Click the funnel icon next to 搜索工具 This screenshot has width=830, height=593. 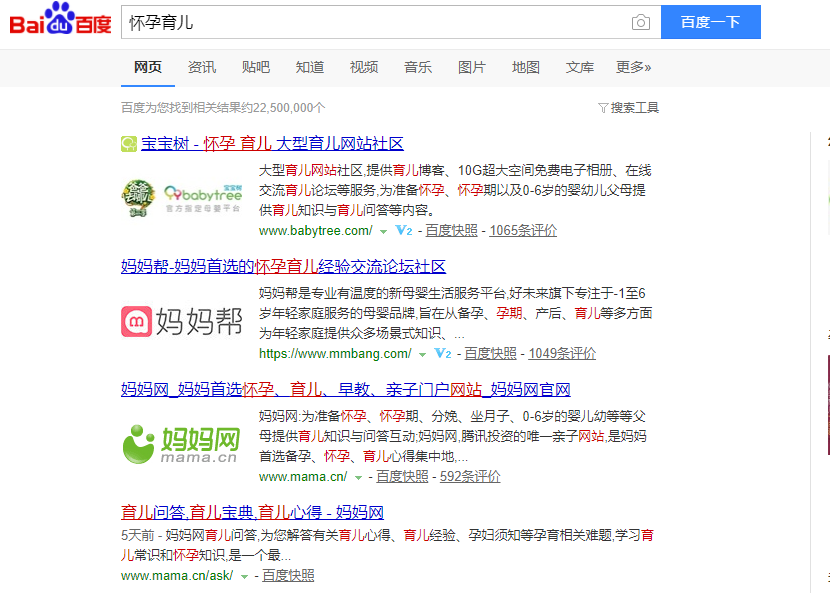[603, 107]
